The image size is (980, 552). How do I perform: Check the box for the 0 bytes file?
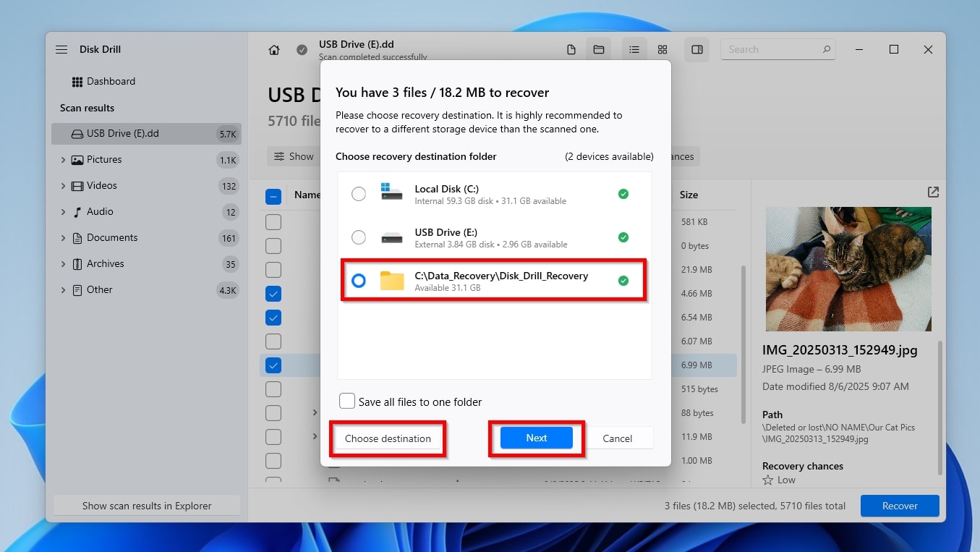coord(273,246)
